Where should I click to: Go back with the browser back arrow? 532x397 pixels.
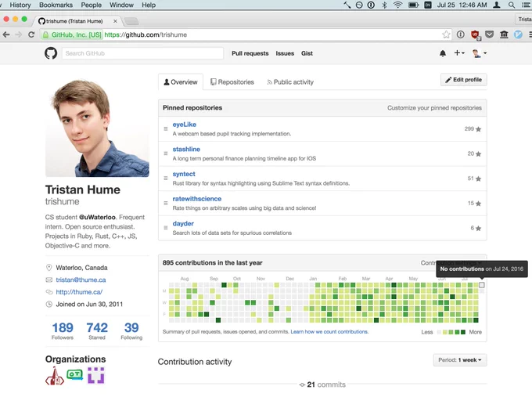(x=6, y=34)
